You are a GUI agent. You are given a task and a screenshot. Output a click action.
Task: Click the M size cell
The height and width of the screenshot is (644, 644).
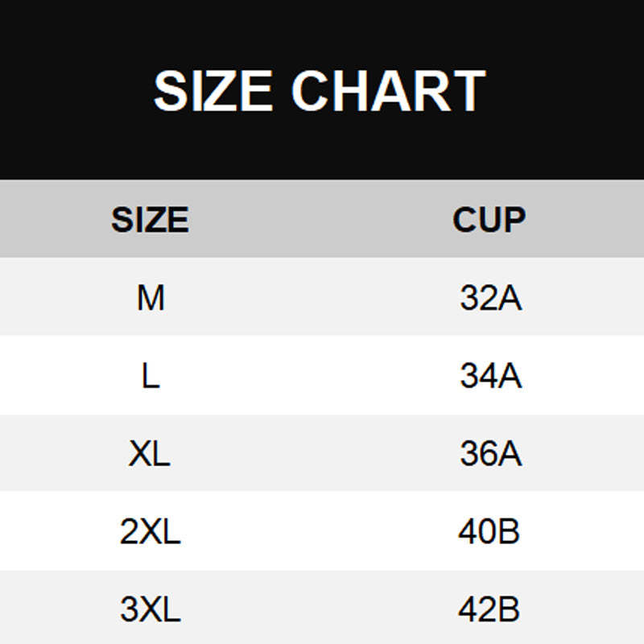151,299
